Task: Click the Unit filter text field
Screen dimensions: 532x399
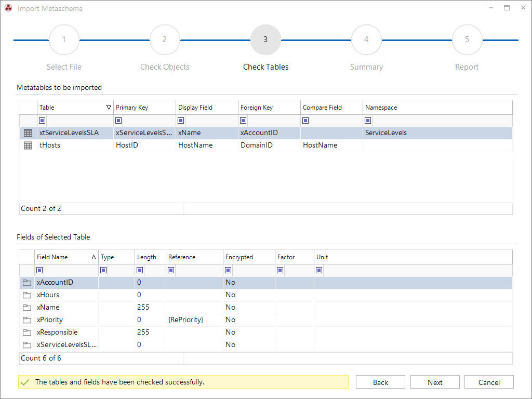Action: click(x=418, y=270)
